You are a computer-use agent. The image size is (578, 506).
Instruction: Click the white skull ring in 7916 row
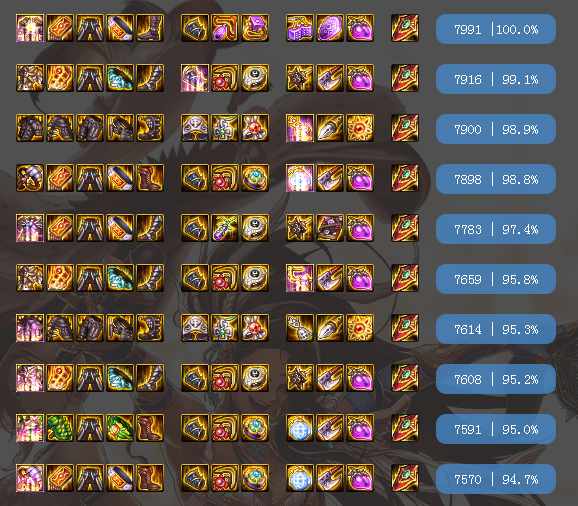[255, 78]
